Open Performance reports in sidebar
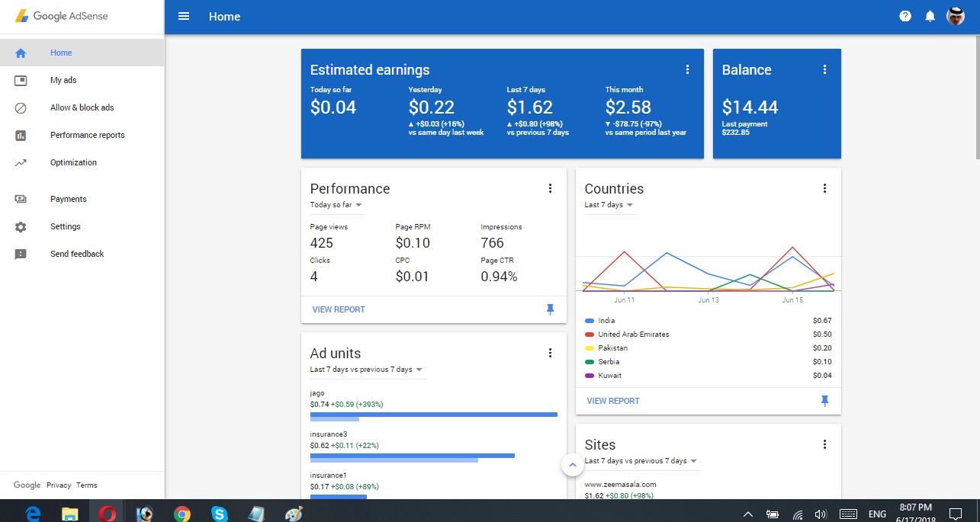The width and height of the screenshot is (980, 522). click(87, 135)
